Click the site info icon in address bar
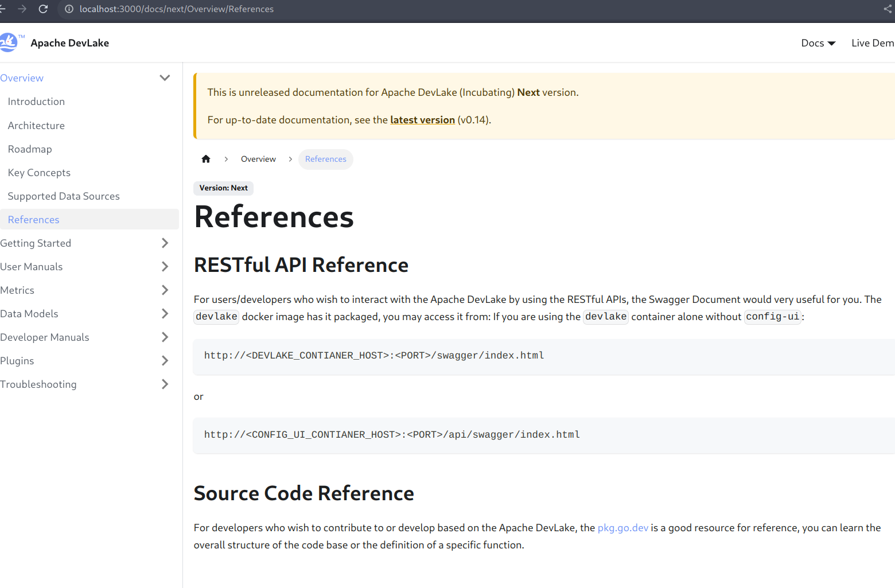 click(x=69, y=9)
